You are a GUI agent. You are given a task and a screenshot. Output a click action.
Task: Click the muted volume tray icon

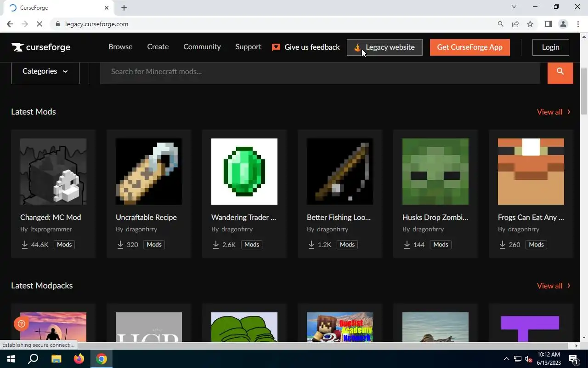tap(528, 359)
